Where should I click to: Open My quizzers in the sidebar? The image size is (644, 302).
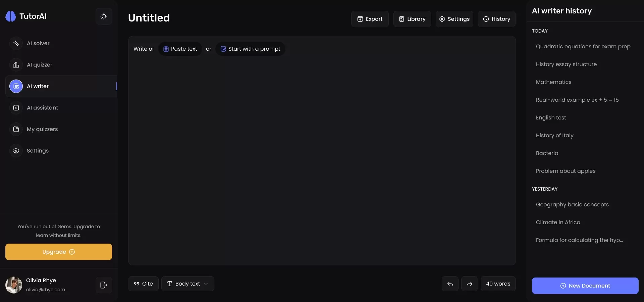pos(42,129)
